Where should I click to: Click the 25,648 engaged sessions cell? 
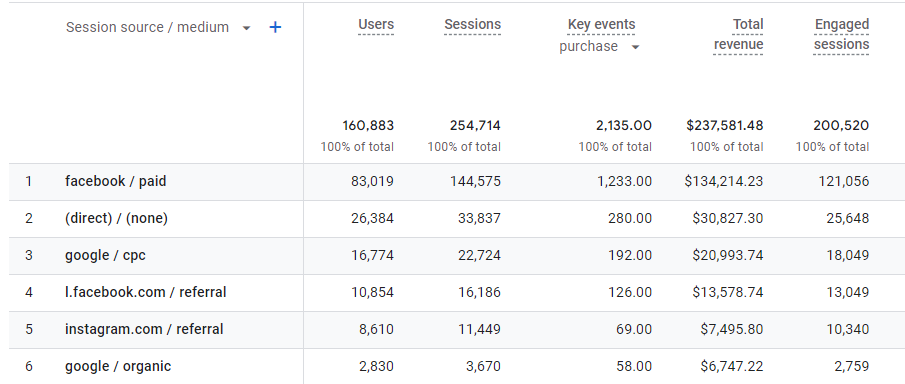(847, 218)
